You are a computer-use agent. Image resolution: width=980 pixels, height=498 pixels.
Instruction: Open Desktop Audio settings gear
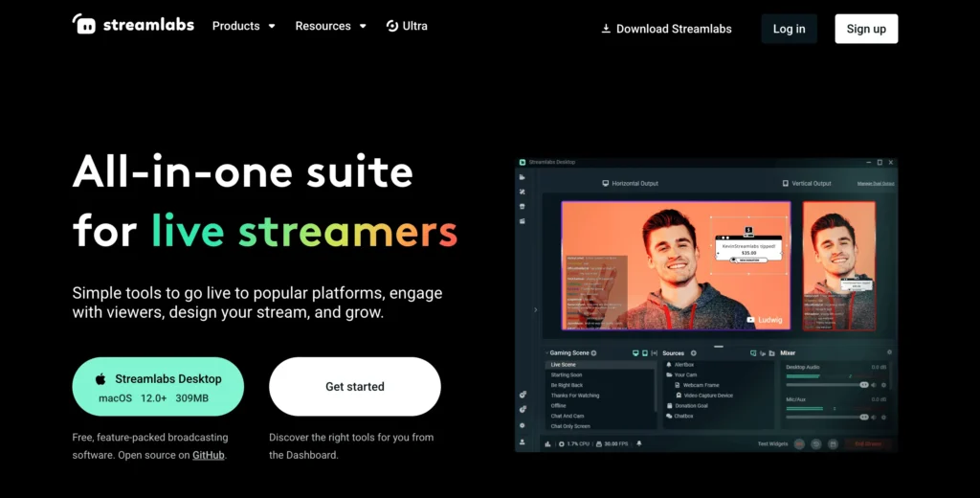883,385
